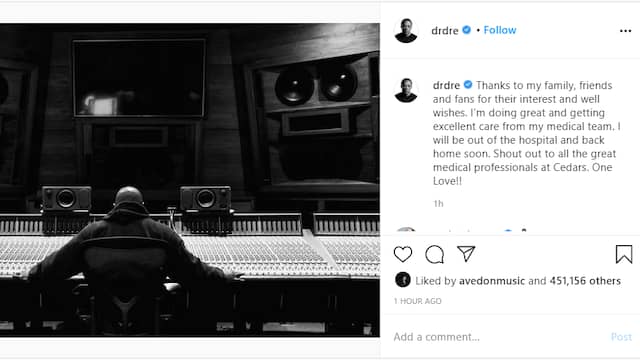Click the verified badge in the post header
The image size is (640, 360).
467,30
